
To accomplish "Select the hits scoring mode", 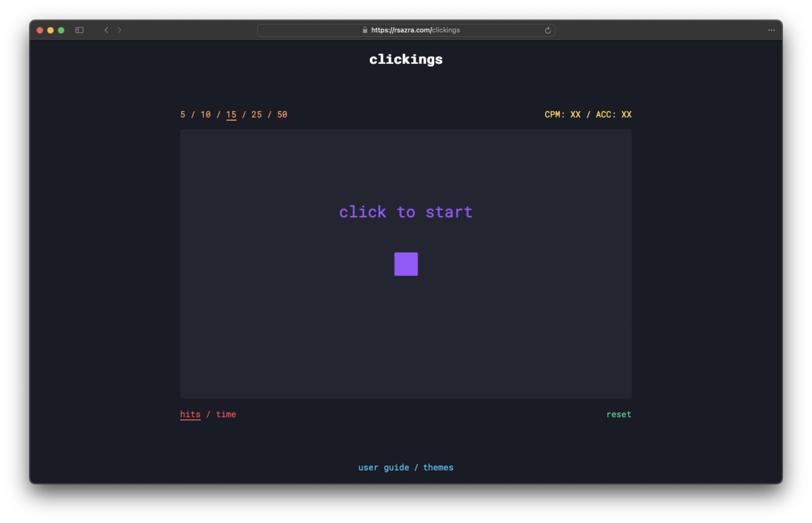I will point(190,414).
